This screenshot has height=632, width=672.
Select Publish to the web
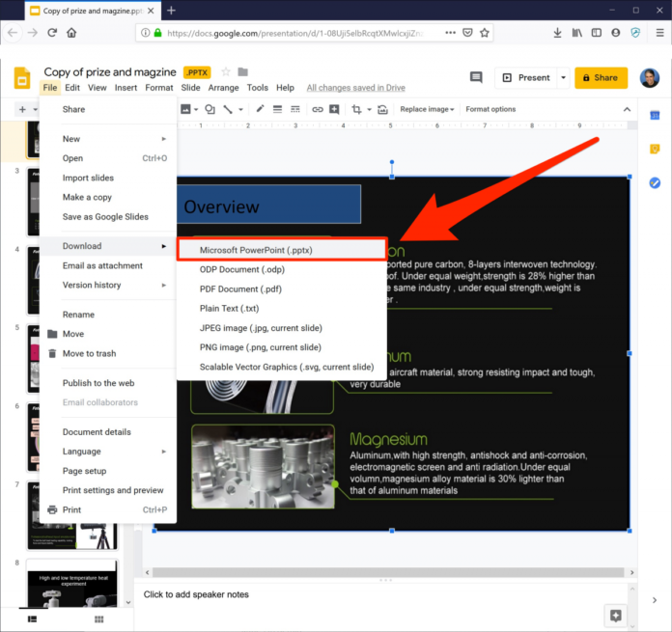(108, 383)
